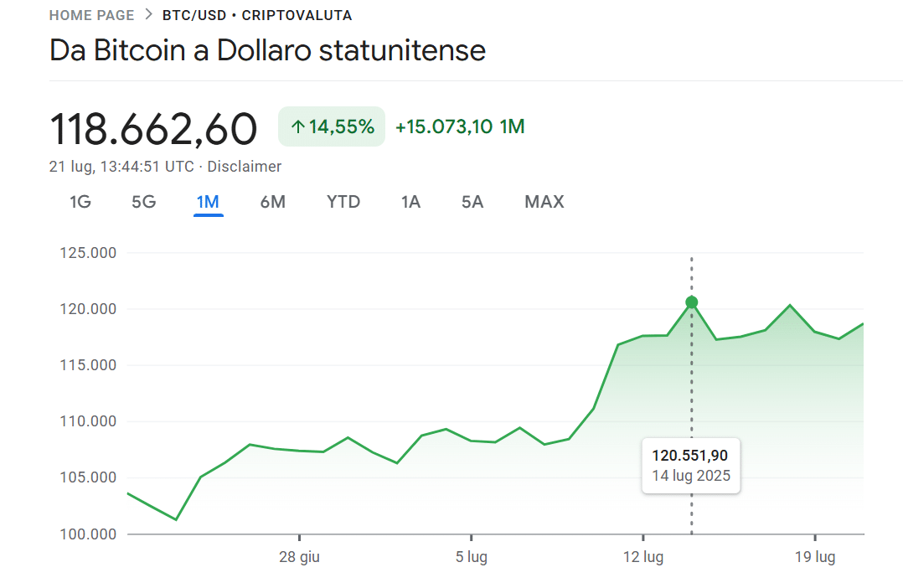This screenshot has height=588, width=903.
Task: Click the 118.662,60 current price
Action: 153,129
